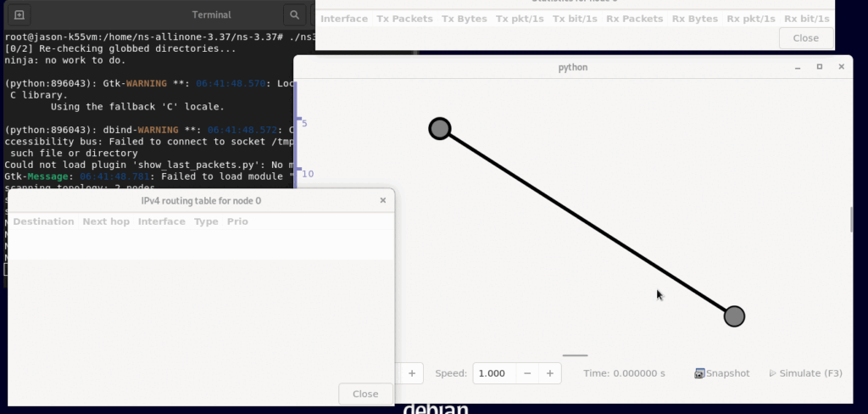Minimize the python visualizer window
Viewport: 868px width, 414px height.
tap(797, 67)
